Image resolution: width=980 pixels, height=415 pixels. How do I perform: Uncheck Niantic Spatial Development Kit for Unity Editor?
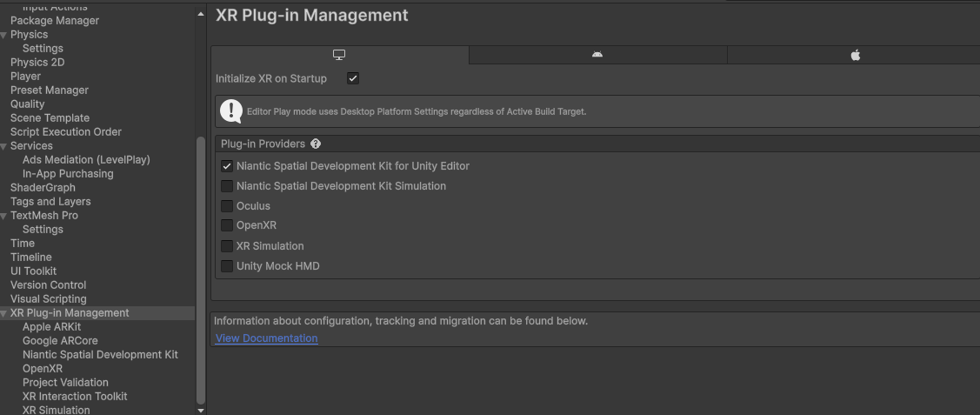coord(227,166)
